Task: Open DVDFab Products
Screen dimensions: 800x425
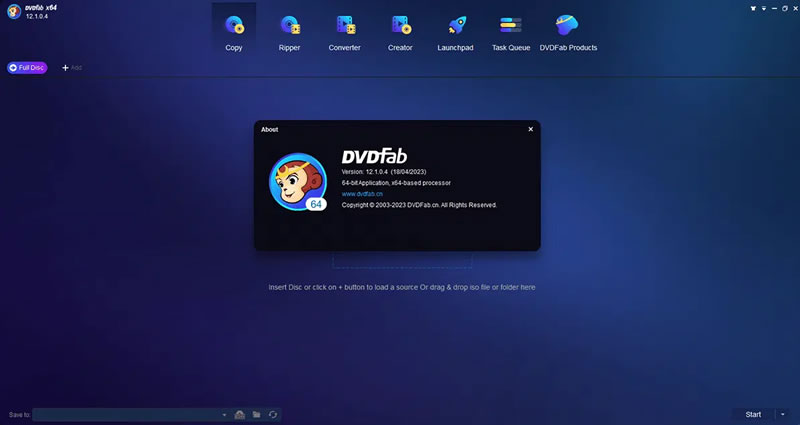Action: pos(568,33)
